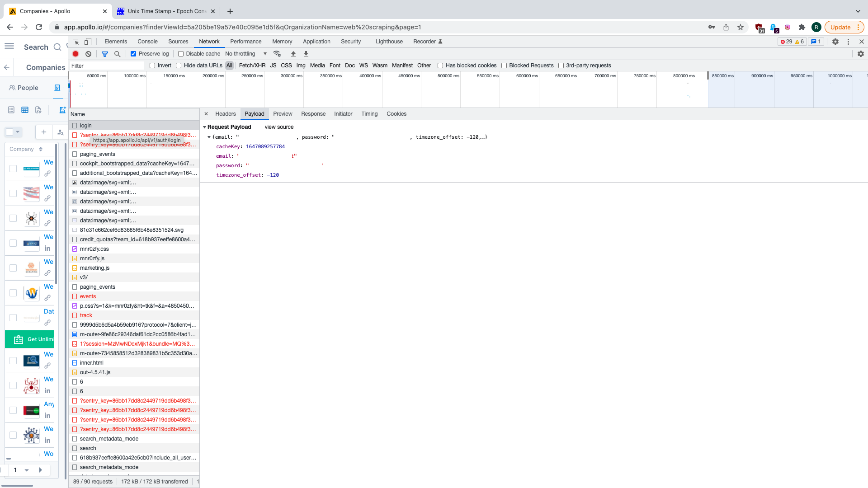Viewport: 868px width, 488px height.
Task: Filter requests by JS type
Action: [x=273, y=66]
